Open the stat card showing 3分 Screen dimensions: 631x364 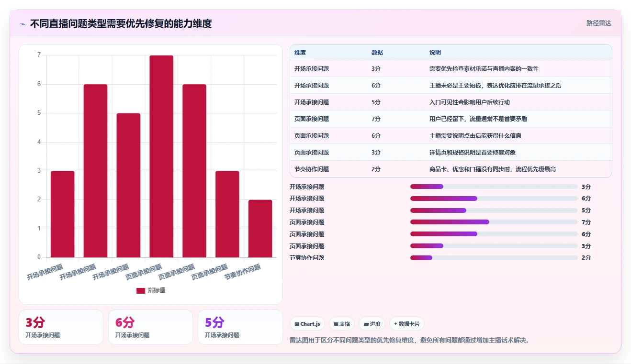(x=61, y=327)
